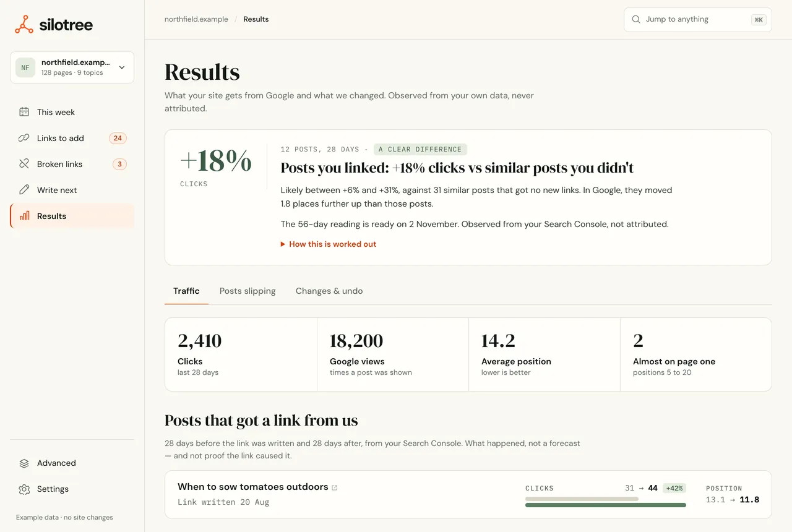Viewport: 792px width, 532px height.
Task: Click the Almost on page one card
Action: [696, 354]
